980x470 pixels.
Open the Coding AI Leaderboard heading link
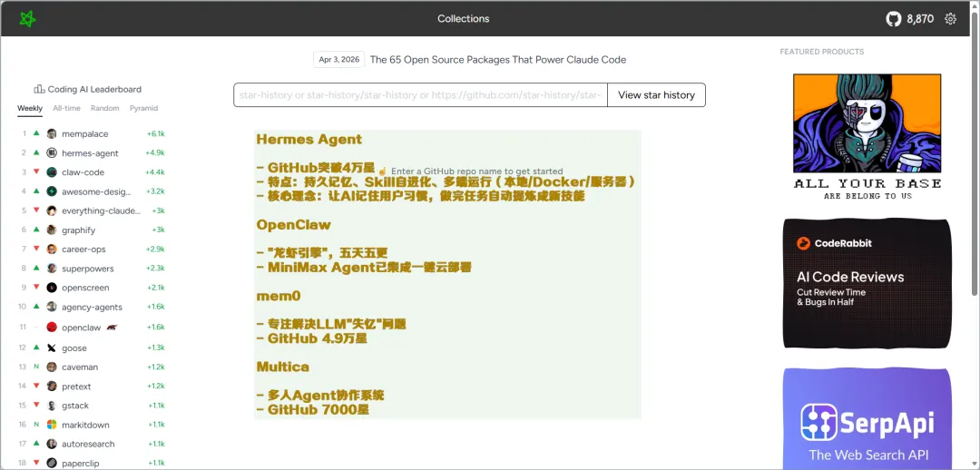(x=94, y=90)
